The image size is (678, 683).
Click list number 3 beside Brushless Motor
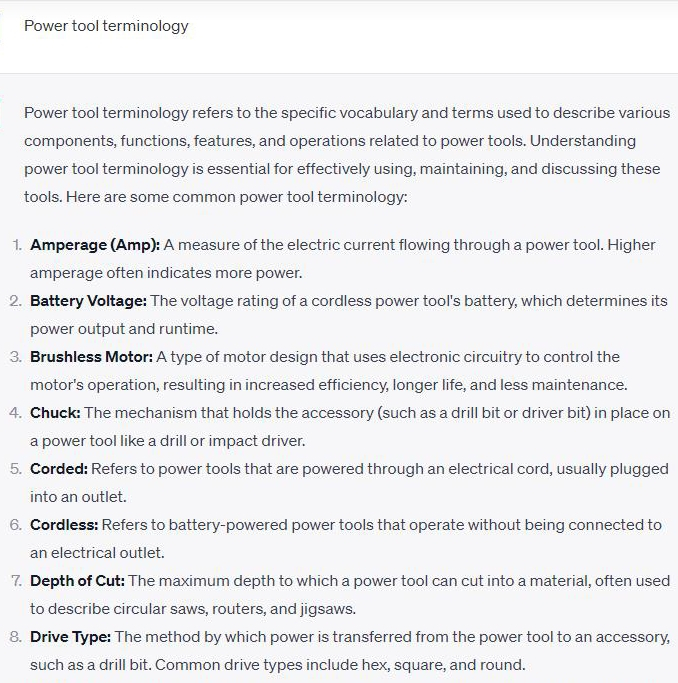point(16,357)
